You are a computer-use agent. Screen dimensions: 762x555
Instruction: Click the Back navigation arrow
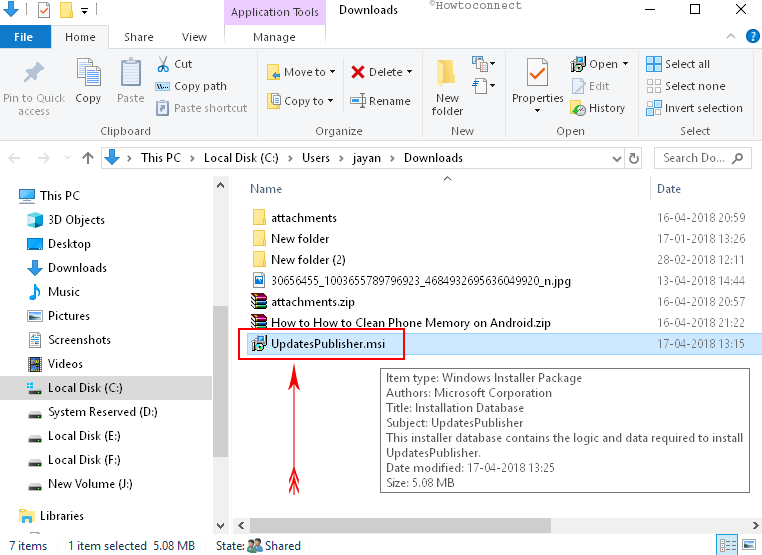[x=15, y=158]
